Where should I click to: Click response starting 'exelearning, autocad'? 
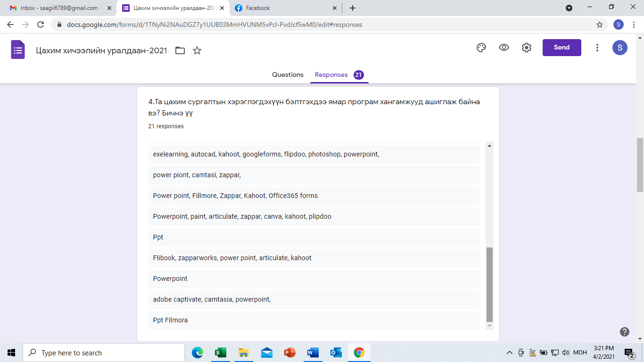tap(314, 154)
